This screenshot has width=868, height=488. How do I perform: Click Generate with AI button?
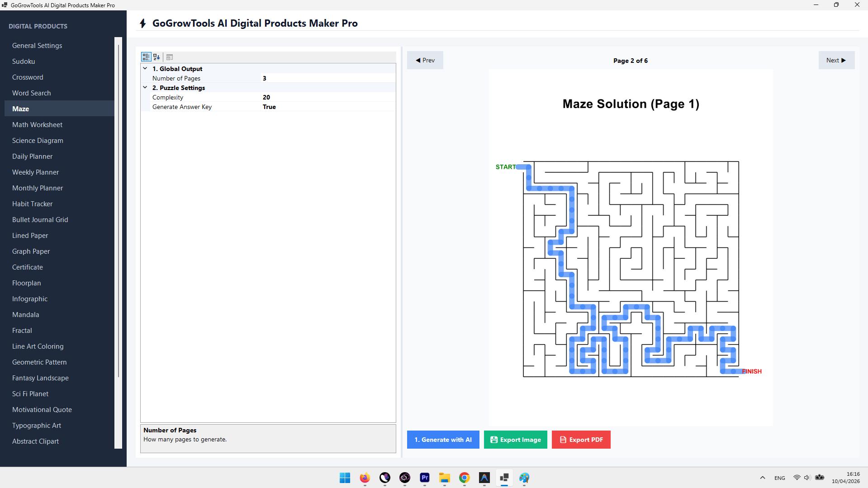coord(443,440)
